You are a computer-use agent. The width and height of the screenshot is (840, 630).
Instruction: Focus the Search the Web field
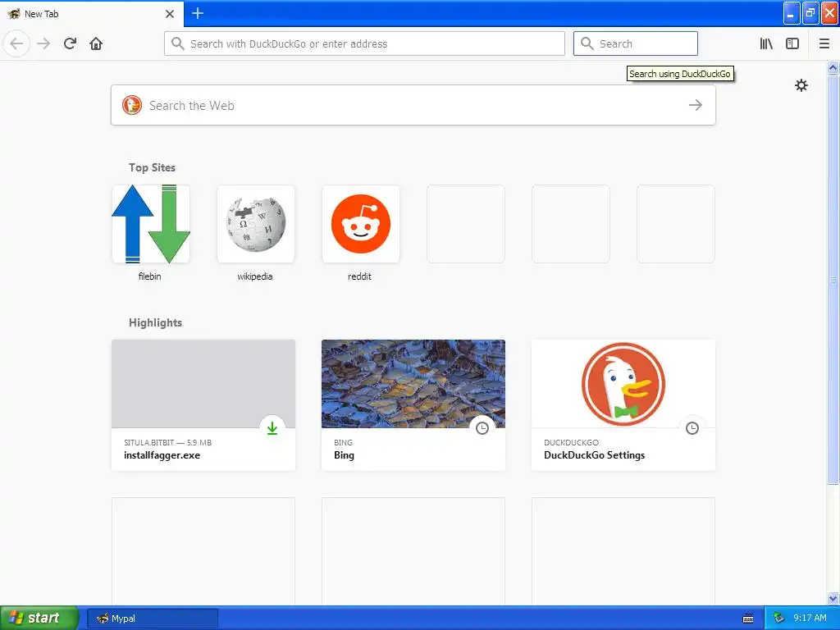coord(413,105)
